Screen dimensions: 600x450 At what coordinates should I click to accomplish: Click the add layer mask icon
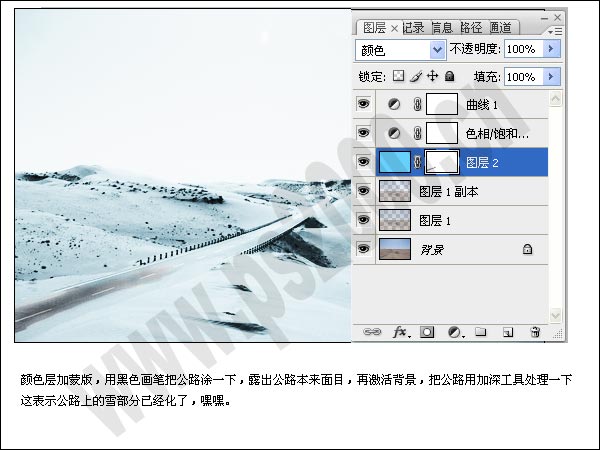click(427, 331)
